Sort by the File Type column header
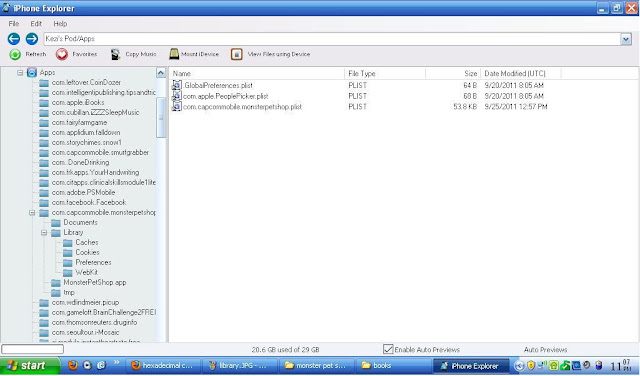The height and width of the screenshot is (376, 640). pos(385,73)
